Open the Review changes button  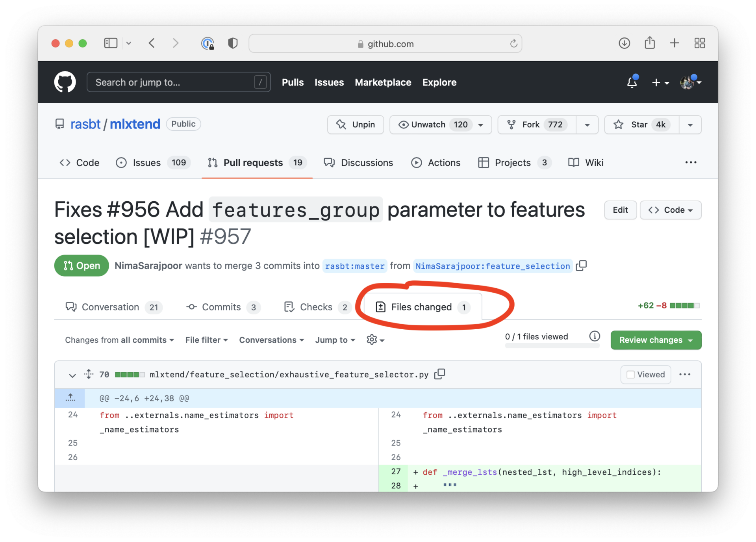[x=655, y=340]
